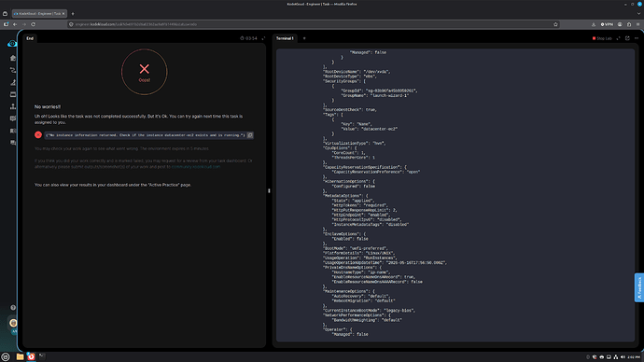Open the volume icon in the system tray
The height and width of the screenshot is (362, 644).
tap(623, 357)
